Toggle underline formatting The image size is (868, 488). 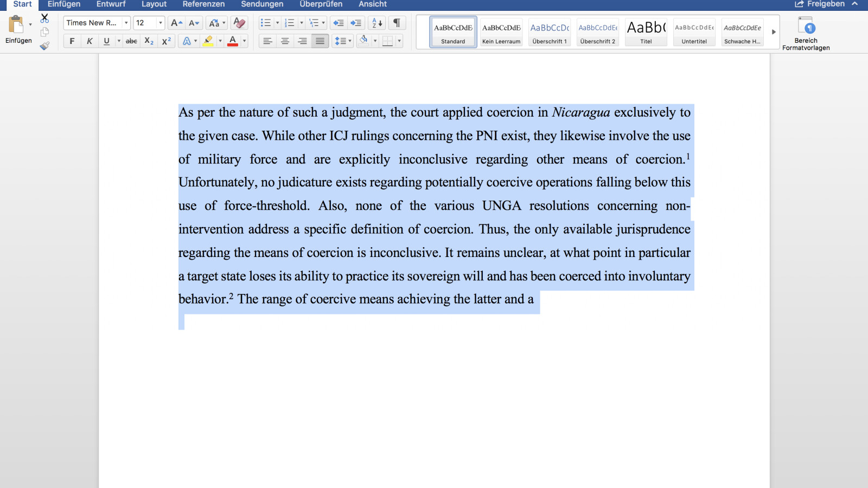(106, 41)
